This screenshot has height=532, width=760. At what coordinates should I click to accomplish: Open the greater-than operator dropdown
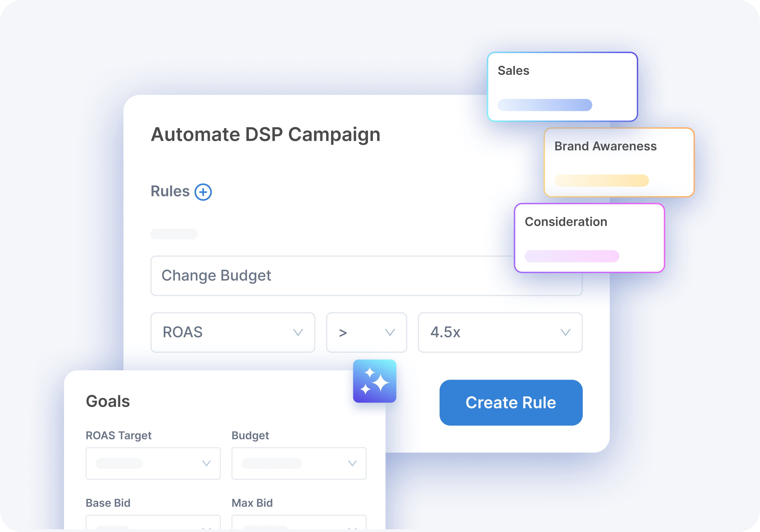pyautogui.click(x=367, y=332)
